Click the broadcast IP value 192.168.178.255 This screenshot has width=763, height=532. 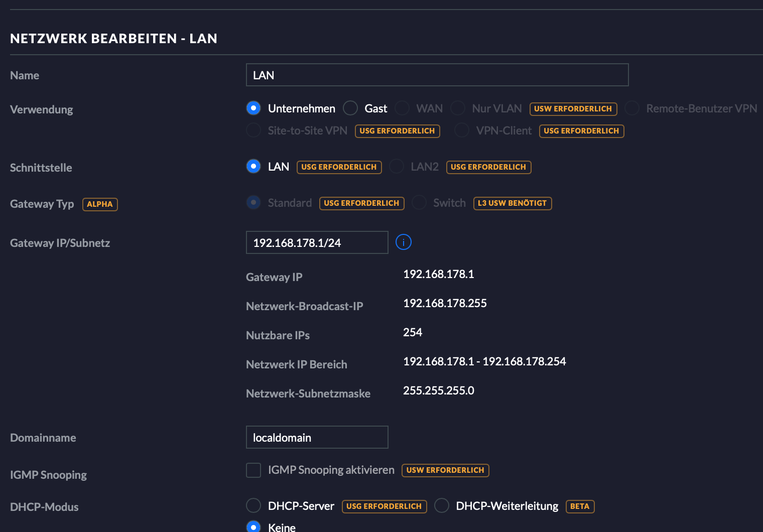tap(445, 303)
